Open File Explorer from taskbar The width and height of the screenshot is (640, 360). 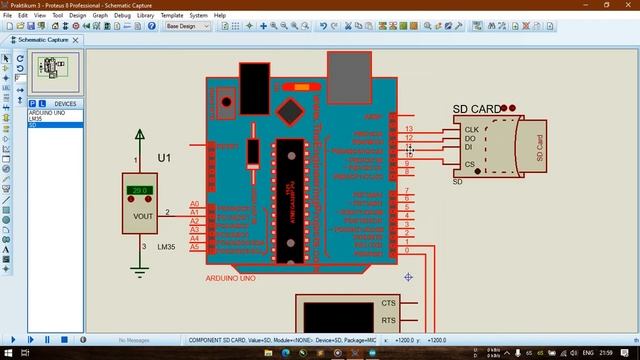pos(268,353)
